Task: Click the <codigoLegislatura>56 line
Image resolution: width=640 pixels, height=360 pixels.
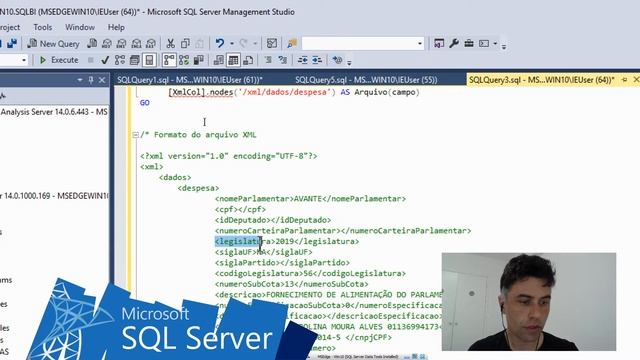Action: pyautogui.click(x=310, y=273)
